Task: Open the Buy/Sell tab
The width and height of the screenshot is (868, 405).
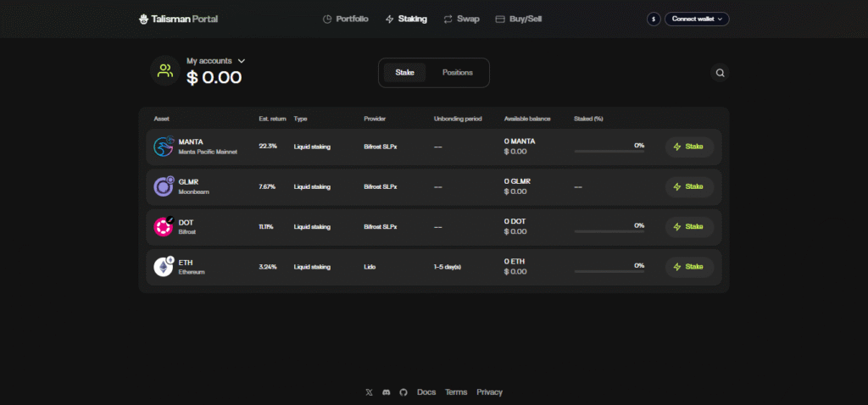Action: (519, 19)
